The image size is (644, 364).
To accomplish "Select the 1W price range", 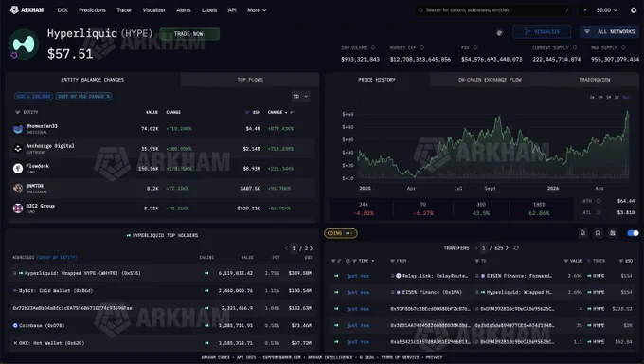I will click(x=592, y=97).
